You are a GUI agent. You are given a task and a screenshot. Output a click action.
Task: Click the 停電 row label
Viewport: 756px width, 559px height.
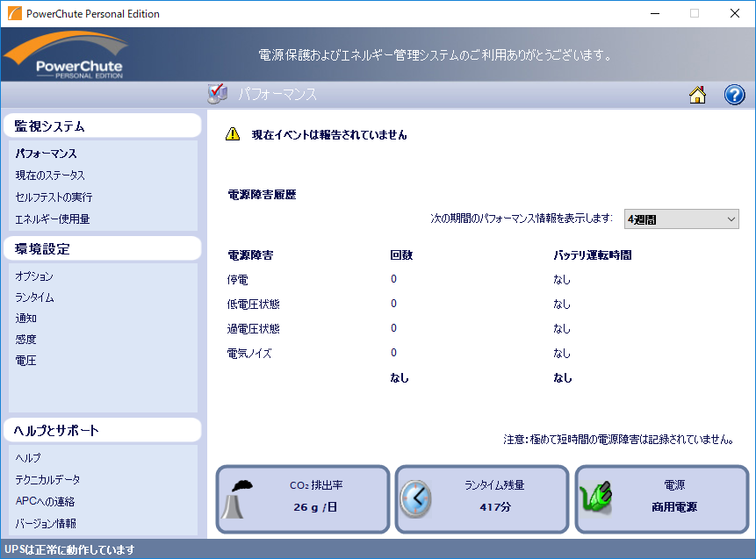[238, 279]
